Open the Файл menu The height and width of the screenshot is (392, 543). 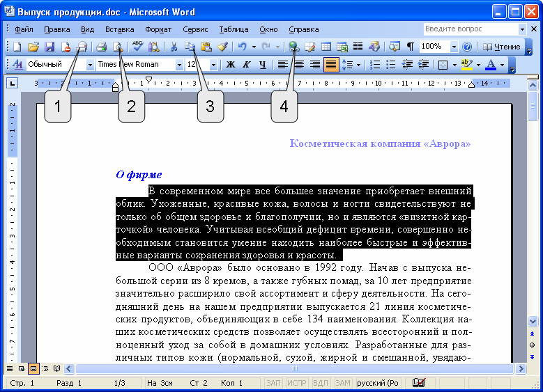tap(24, 29)
